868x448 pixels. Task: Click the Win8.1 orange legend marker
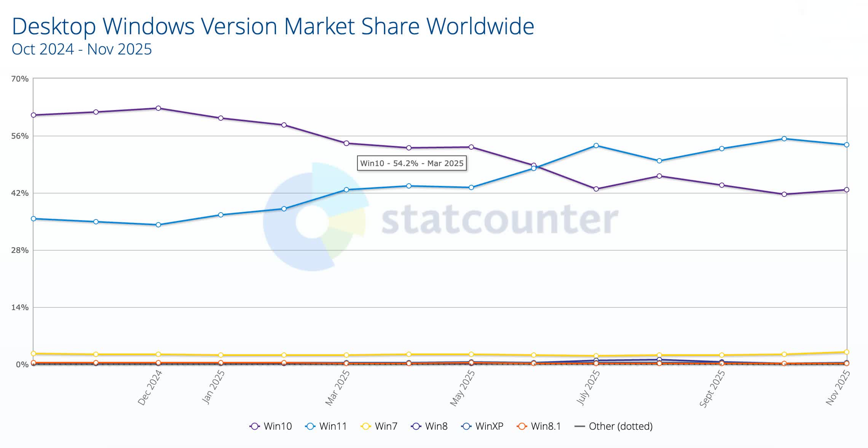coord(522,426)
